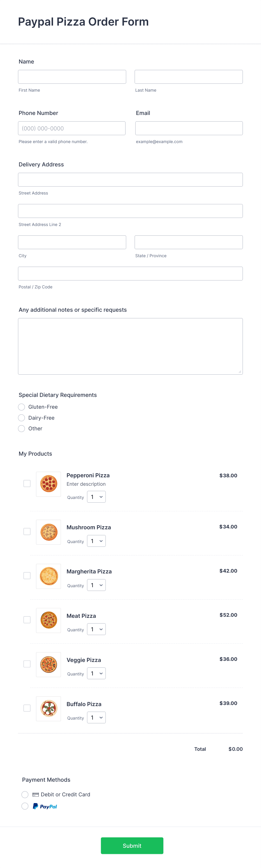Click the credit card icon
The image size is (261, 868).
click(35, 795)
